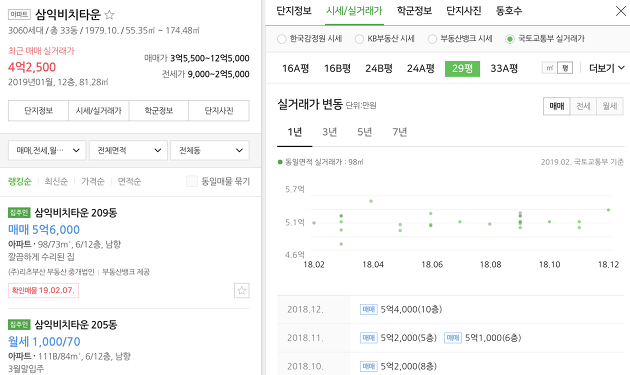Screen dimensions: 630x375
Task: Open the 학군정보 tab in top bar
Action: point(414,11)
